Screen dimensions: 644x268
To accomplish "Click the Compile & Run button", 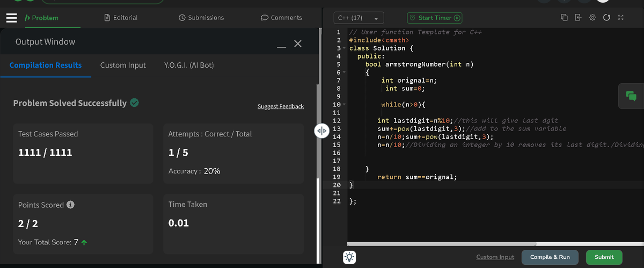I will point(550,257).
